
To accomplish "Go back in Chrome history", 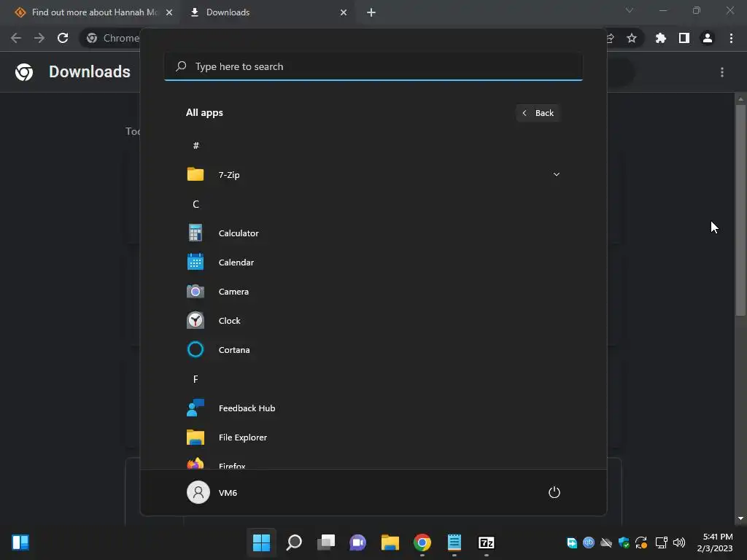I will (x=16, y=38).
